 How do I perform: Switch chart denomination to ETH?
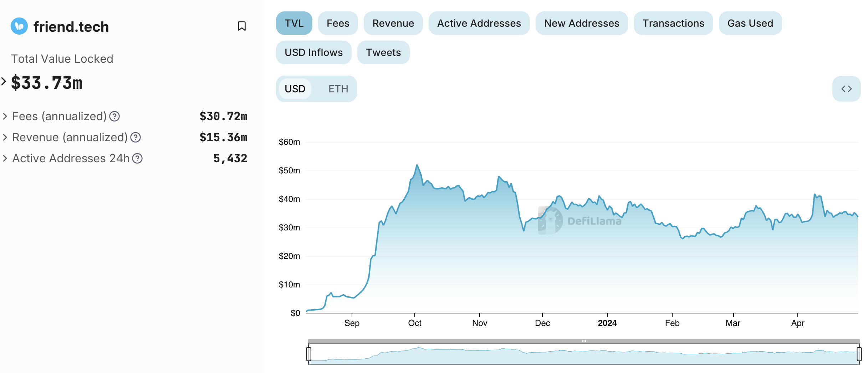click(338, 89)
